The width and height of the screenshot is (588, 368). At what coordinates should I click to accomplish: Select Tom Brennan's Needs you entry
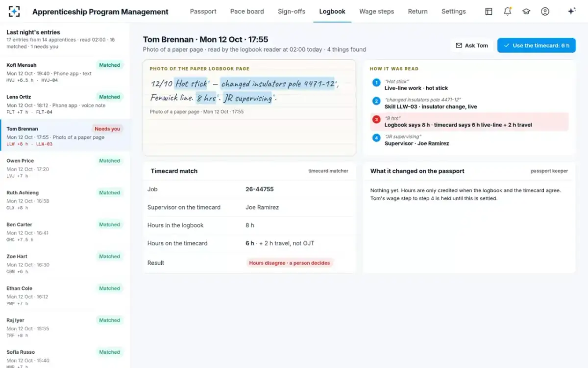(x=65, y=135)
